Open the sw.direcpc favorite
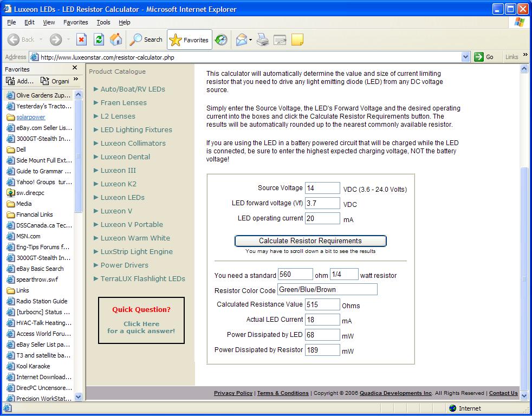The height and width of the screenshot is (416, 532). click(25, 193)
